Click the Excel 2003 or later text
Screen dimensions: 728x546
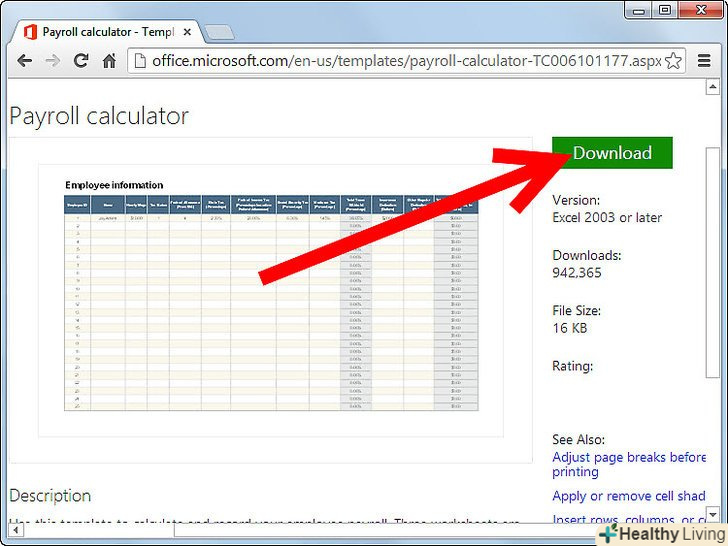click(607, 217)
